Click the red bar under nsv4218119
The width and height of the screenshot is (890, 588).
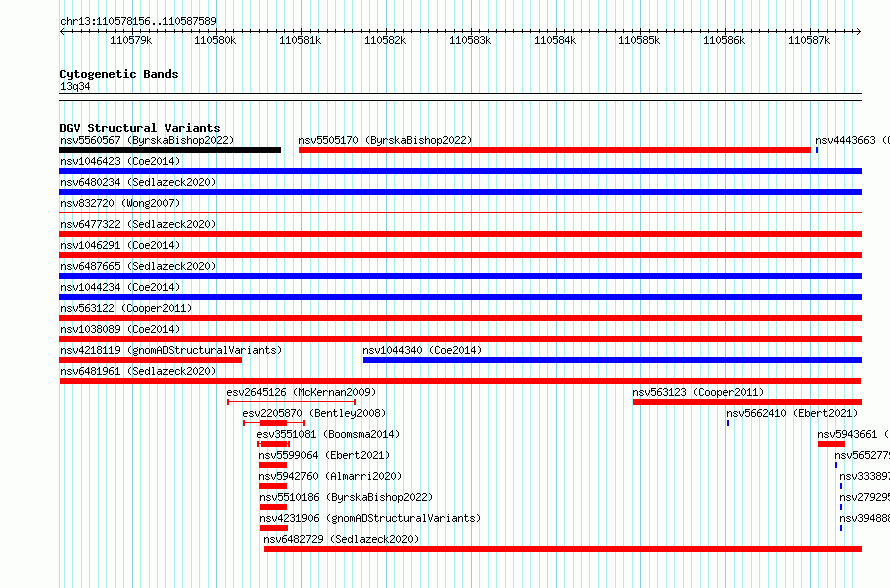[x=151, y=360]
